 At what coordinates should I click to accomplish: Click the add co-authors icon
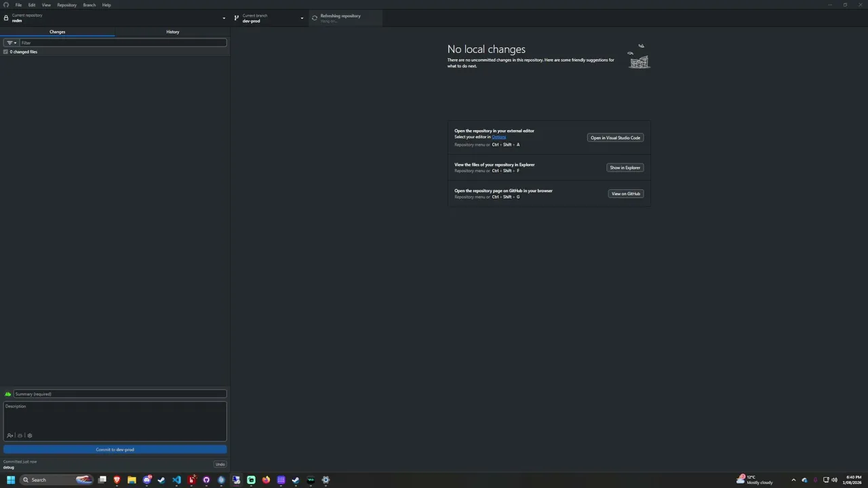[x=9, y=436]
